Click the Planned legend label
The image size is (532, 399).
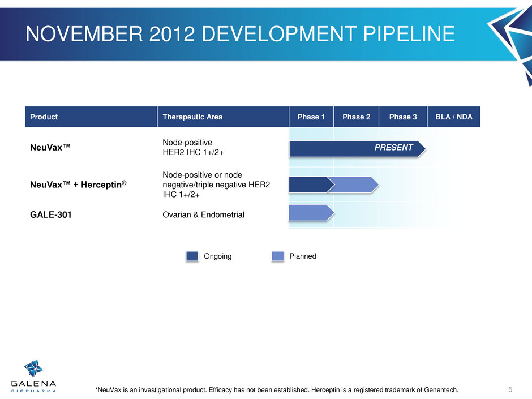pyautogui.click(x=303, y=256)
